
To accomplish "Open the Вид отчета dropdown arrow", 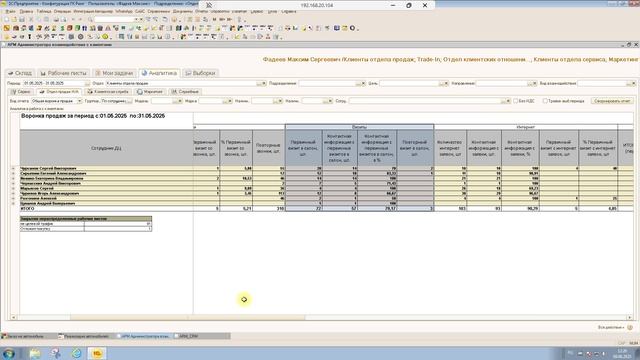I will pos(80,101).
